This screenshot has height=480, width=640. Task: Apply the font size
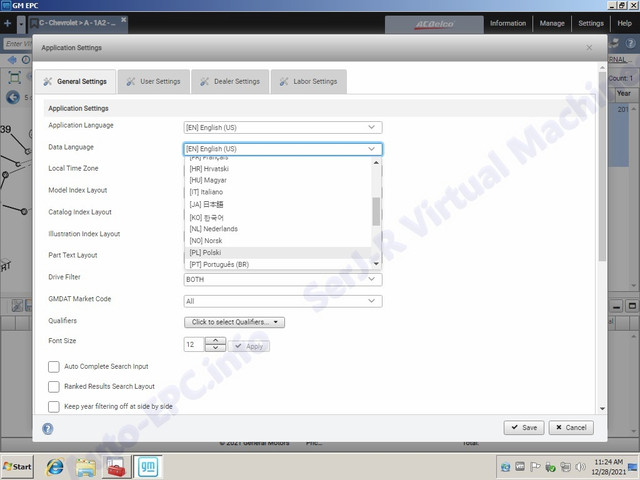pyautogui.click(x=249, y=346)
